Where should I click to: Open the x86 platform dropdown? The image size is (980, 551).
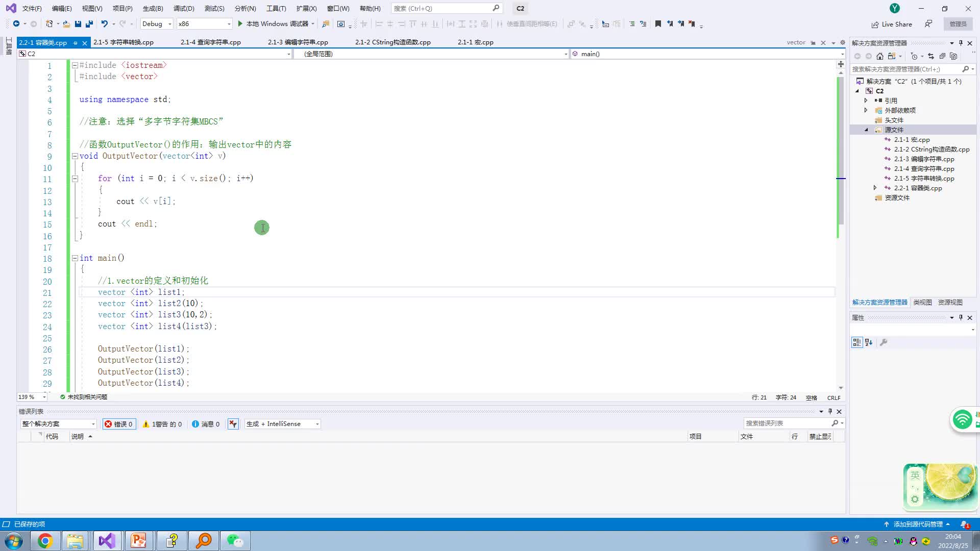tap(204, 23)
